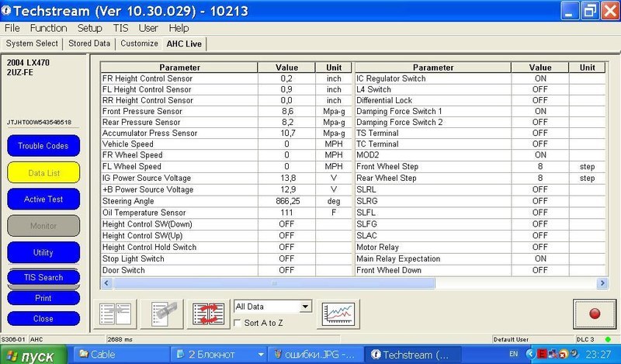Expand the All Data dropdown
621x364 pixels.
coord(305,307)
